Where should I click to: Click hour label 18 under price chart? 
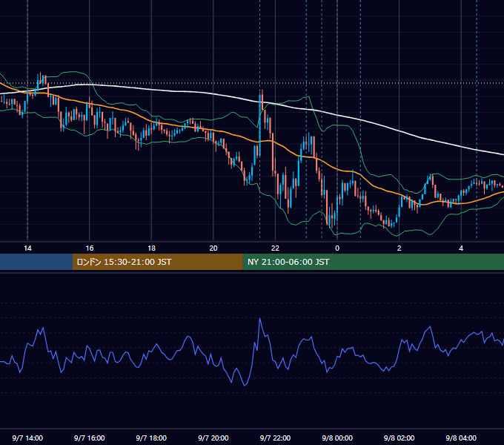[x=151, y=248]
